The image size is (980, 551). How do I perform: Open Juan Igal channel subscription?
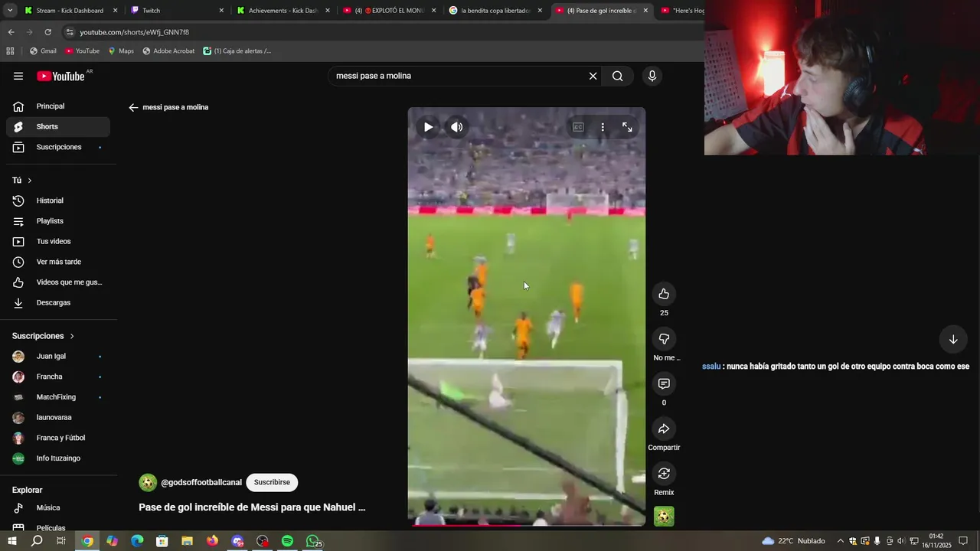pyautogui.click(x=58, y=356)
